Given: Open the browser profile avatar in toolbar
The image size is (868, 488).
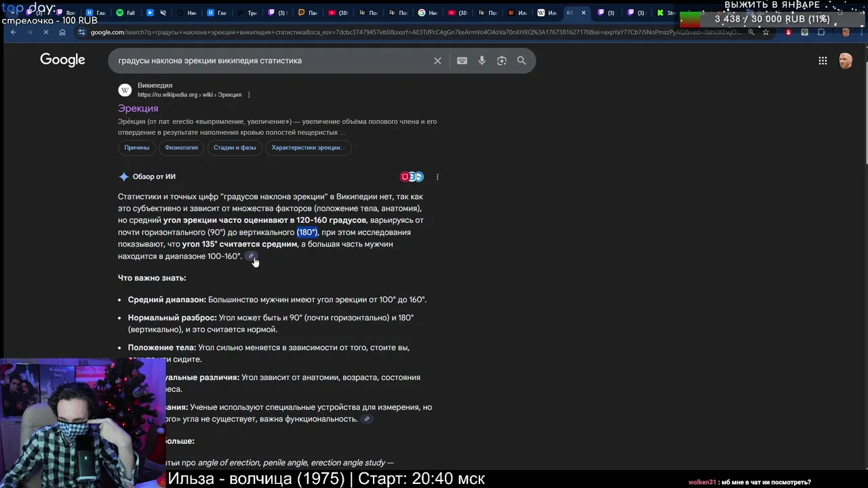Looking at the screenshot, I should click(x=845, y=33).
